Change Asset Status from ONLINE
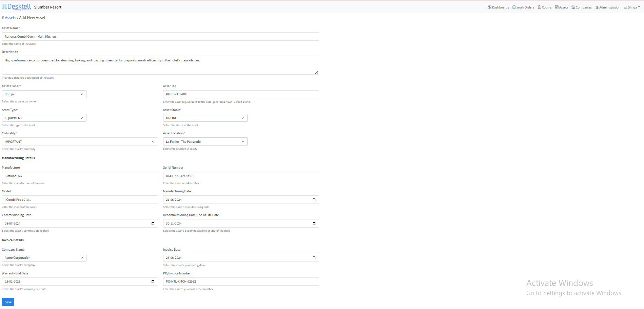This screenshot has height=309, width=644. click(x=205, y=118)
